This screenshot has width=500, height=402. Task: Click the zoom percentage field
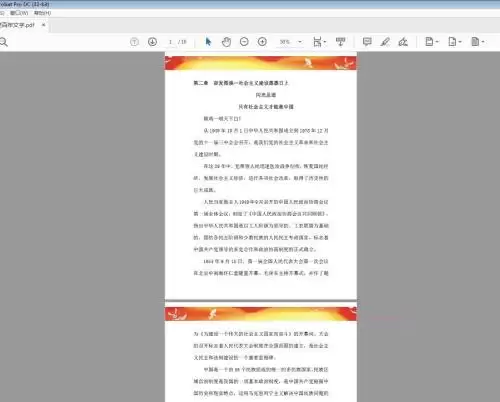[x=285, y=42]
